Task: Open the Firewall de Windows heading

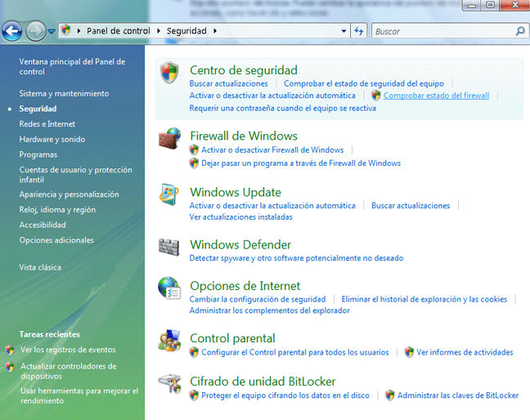Action: 244,136
